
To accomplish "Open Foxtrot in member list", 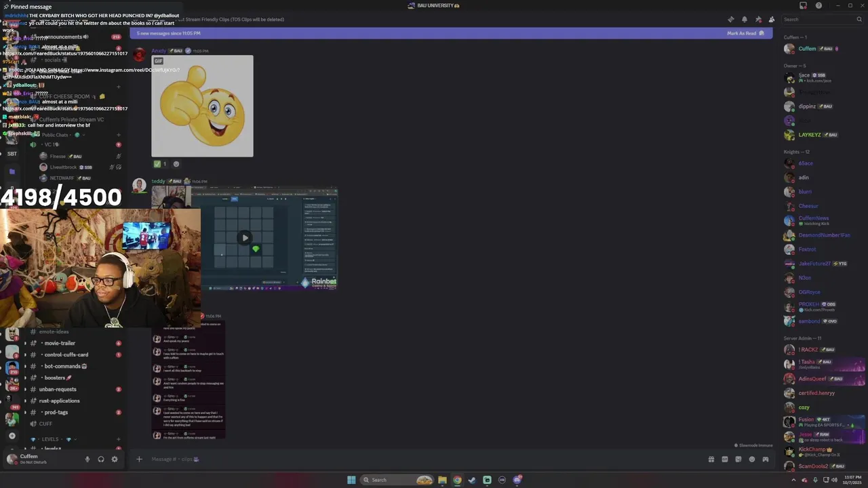I will click(x=823, y=249).
